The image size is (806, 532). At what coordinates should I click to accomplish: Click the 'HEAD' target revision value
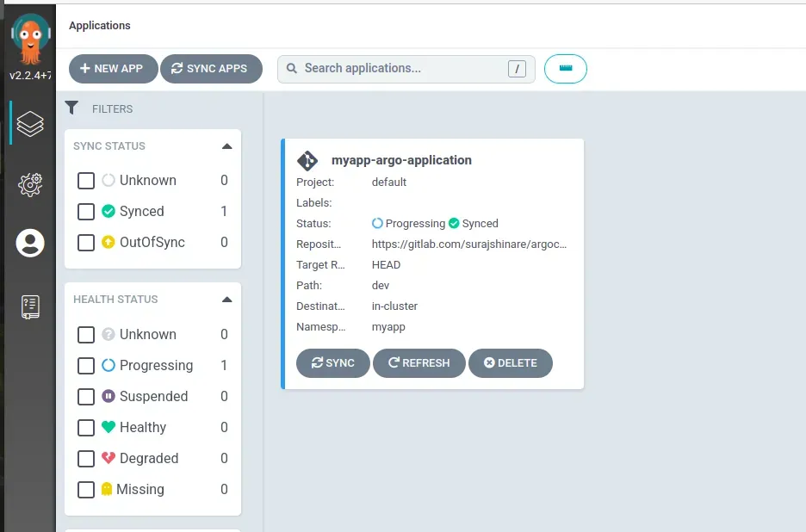point(386,265)
